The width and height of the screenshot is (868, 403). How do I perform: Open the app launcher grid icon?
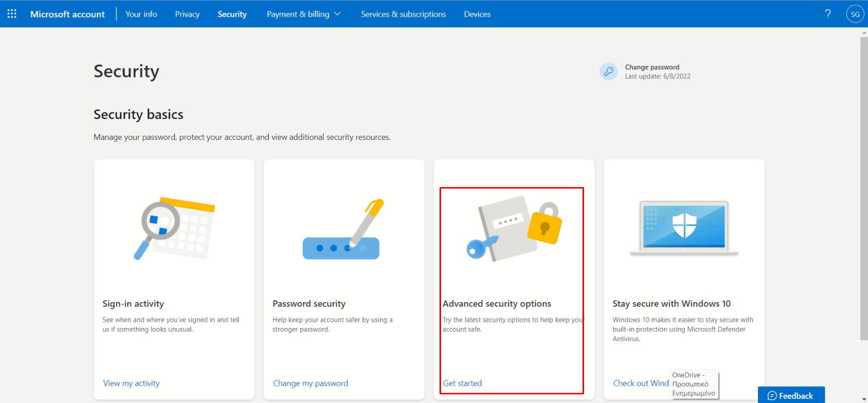[x=12, y=14]
